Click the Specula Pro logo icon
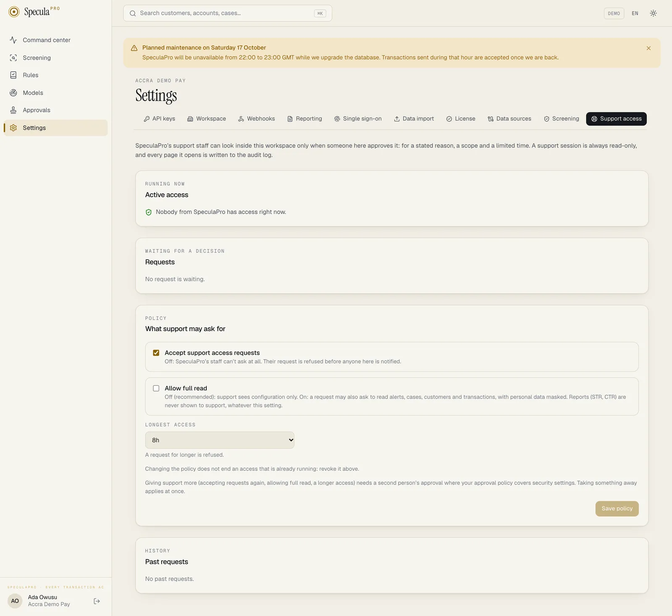Image resolution: width=672 pixels, height=616 pixels. tap(14, 12)
